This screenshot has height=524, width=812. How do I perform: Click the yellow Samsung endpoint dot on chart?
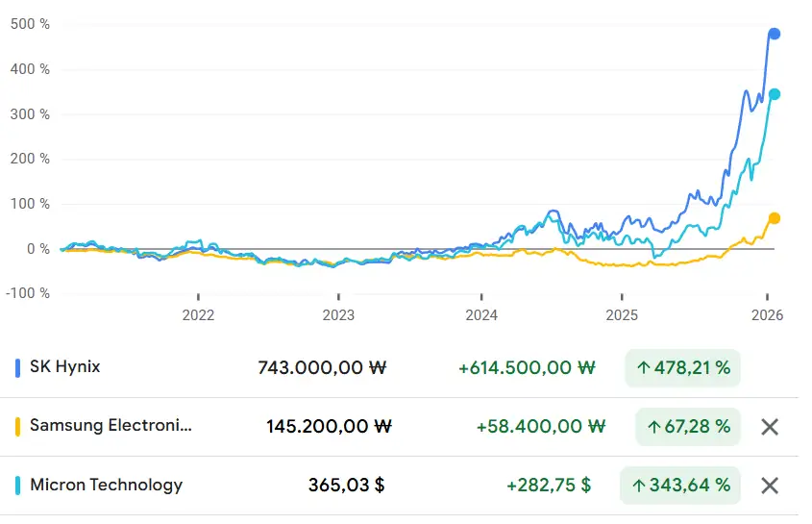click(x=775, y=218)
